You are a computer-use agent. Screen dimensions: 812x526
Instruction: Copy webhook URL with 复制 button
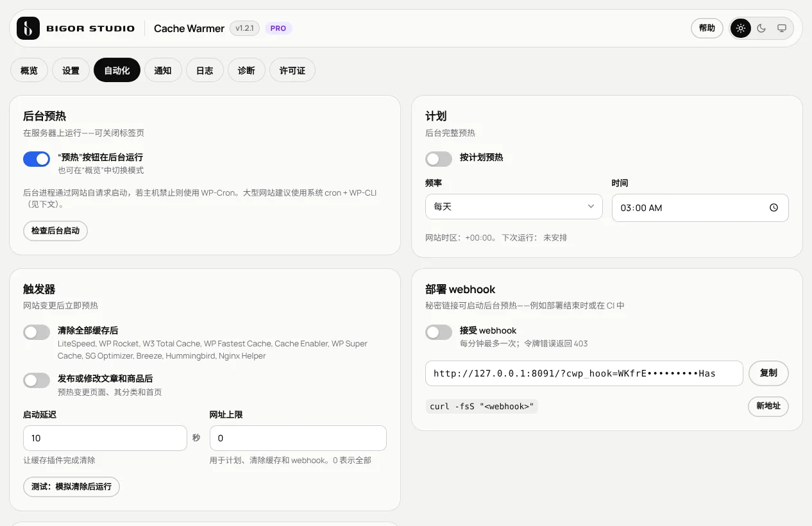(768, 373)
